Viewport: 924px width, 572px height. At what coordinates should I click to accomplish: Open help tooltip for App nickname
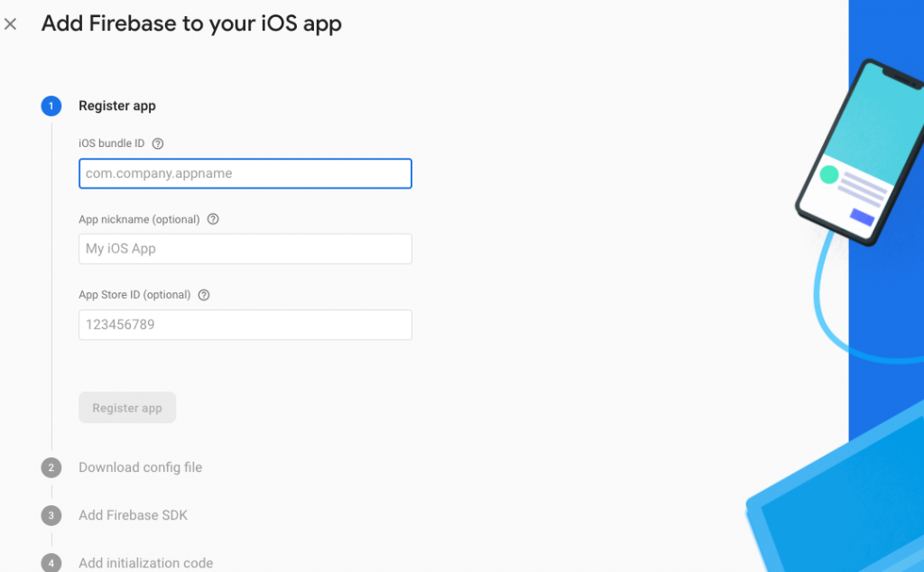pos(213,219)
